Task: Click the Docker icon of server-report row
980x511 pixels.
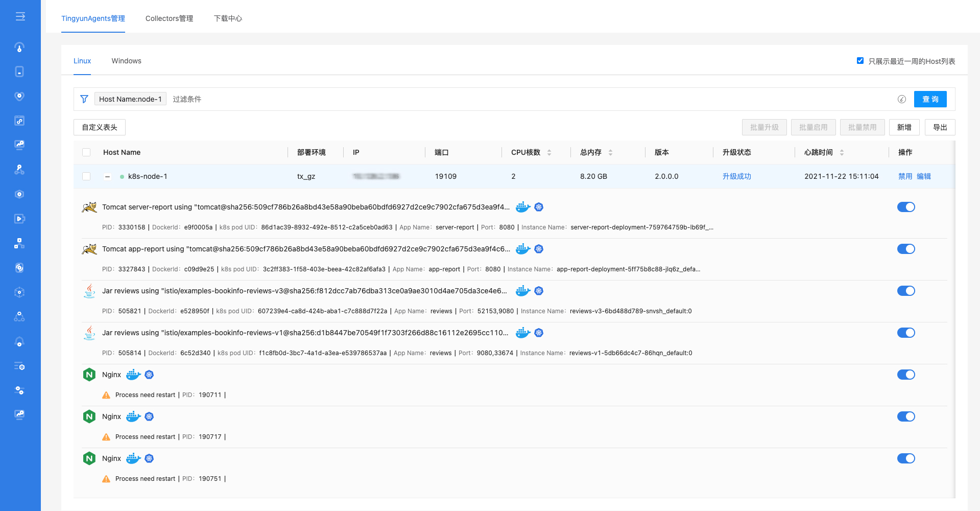Action: 523,207
